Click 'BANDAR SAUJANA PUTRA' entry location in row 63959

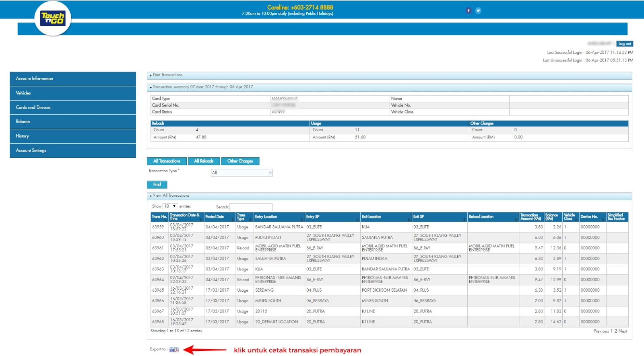coord(279,227)
